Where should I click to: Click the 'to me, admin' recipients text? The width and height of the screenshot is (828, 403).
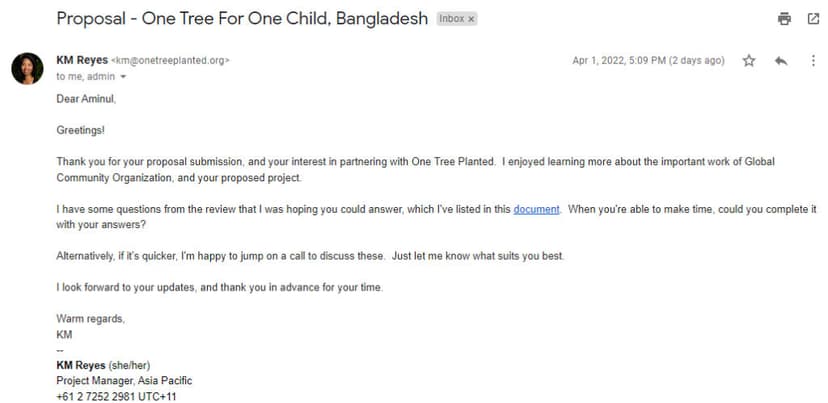[86, 77]
